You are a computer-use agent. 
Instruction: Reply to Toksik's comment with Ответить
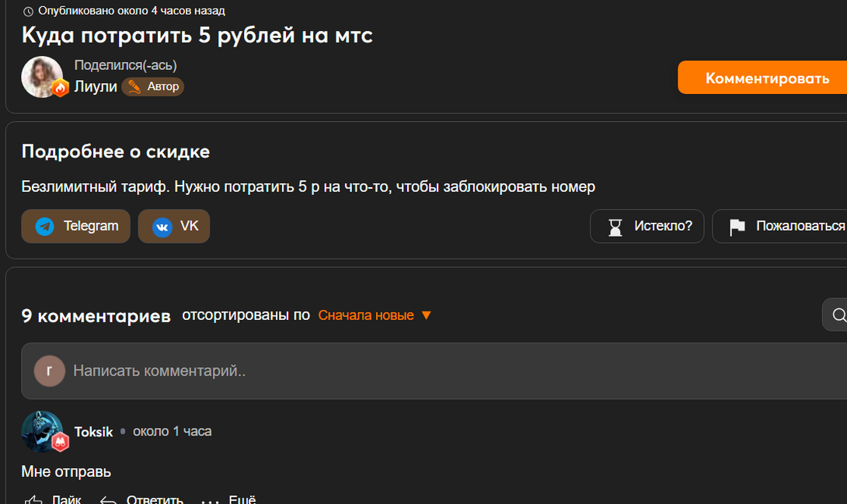tap(141, 499)
